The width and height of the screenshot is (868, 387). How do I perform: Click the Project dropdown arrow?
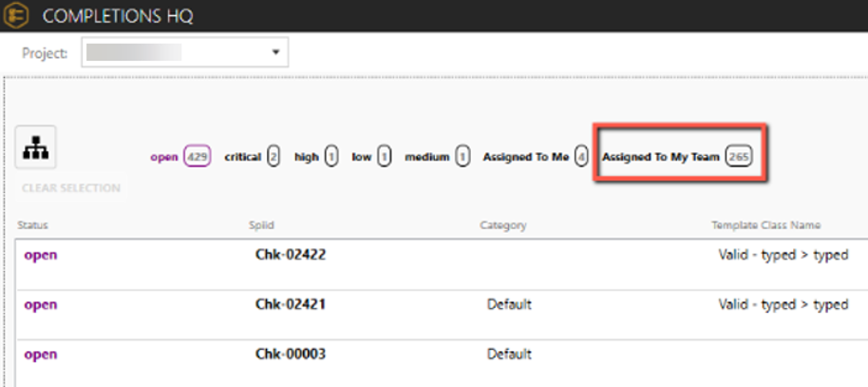[x=275, y=53]
